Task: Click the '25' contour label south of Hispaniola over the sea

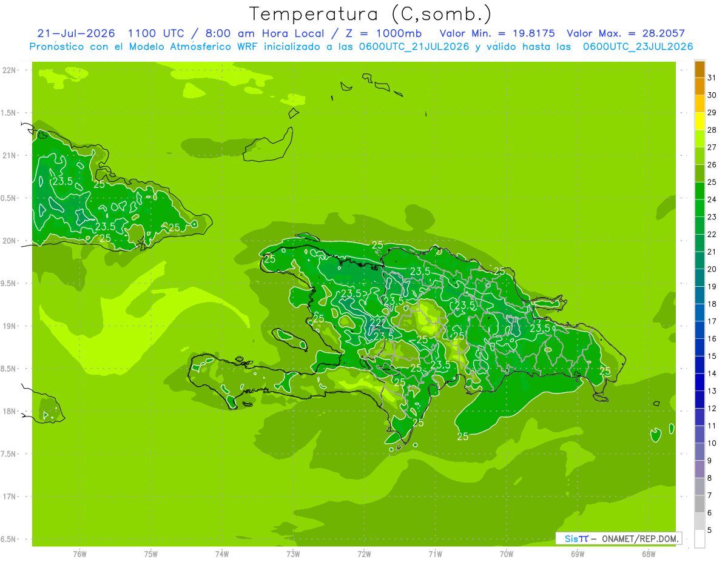Action: pos(463,436)
